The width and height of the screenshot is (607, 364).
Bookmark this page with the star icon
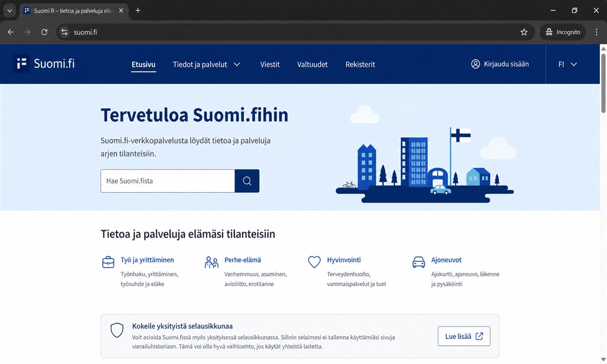(524, 32)
